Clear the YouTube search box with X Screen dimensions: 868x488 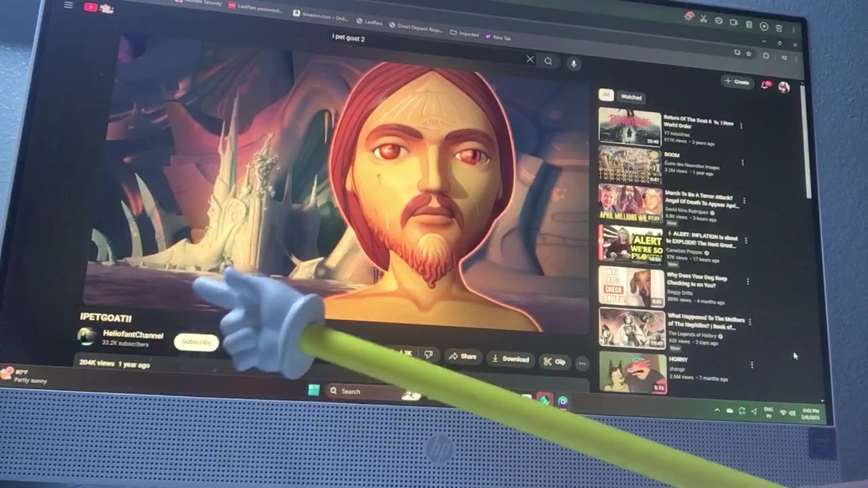(530, 59)
